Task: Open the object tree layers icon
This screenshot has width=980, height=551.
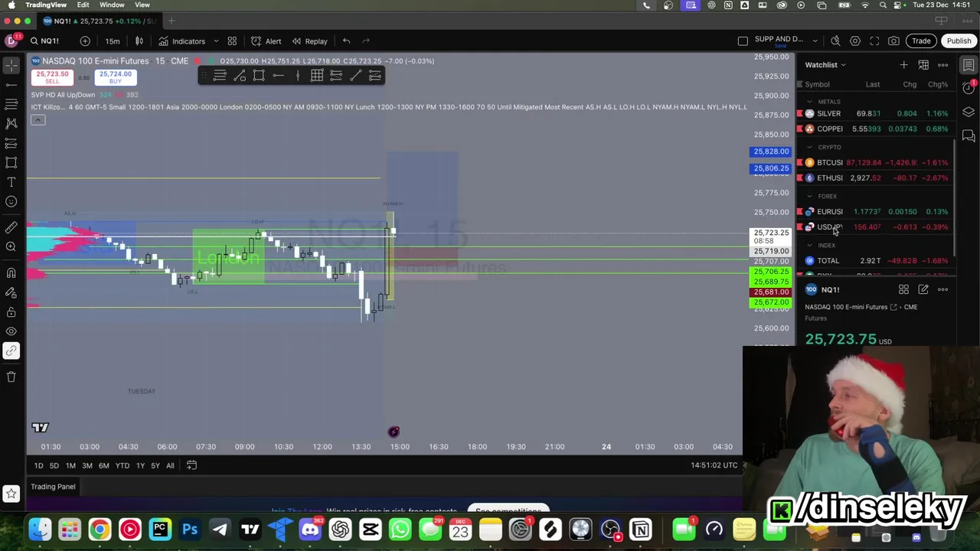Action: click(969, 112)
